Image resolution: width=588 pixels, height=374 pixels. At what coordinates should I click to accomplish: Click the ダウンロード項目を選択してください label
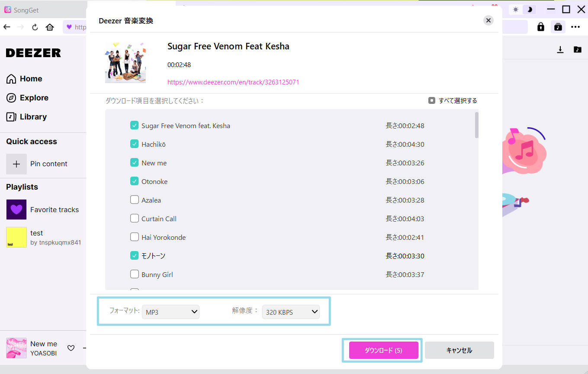(155, 101)
